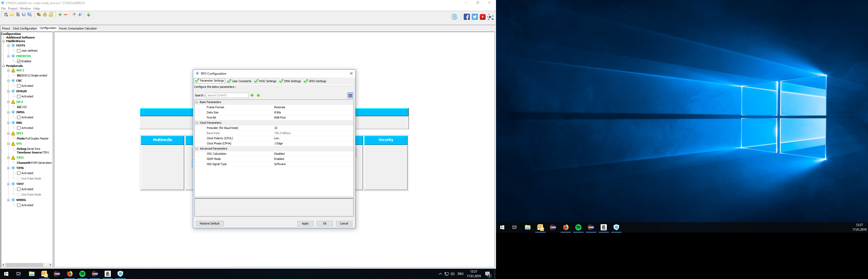The height and width of the screenshot is (279, 868).
Task: Open the Facebook link icon
Action: pos(467,17)
